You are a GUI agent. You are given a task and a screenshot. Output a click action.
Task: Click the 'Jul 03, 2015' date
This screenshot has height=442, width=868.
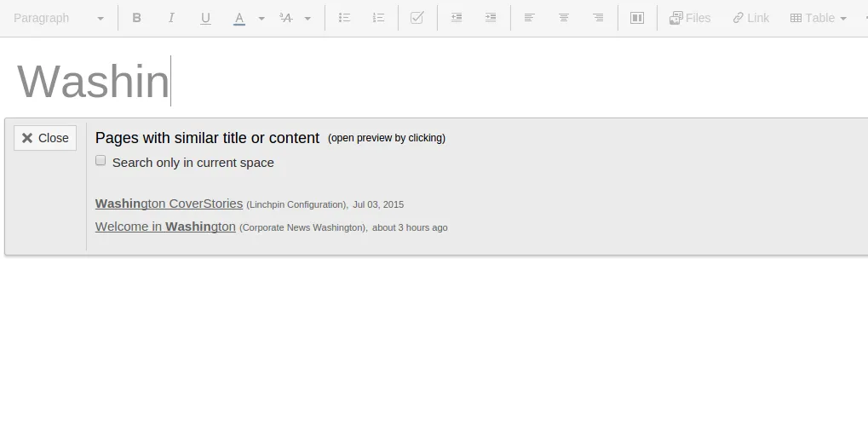point(378,204)
